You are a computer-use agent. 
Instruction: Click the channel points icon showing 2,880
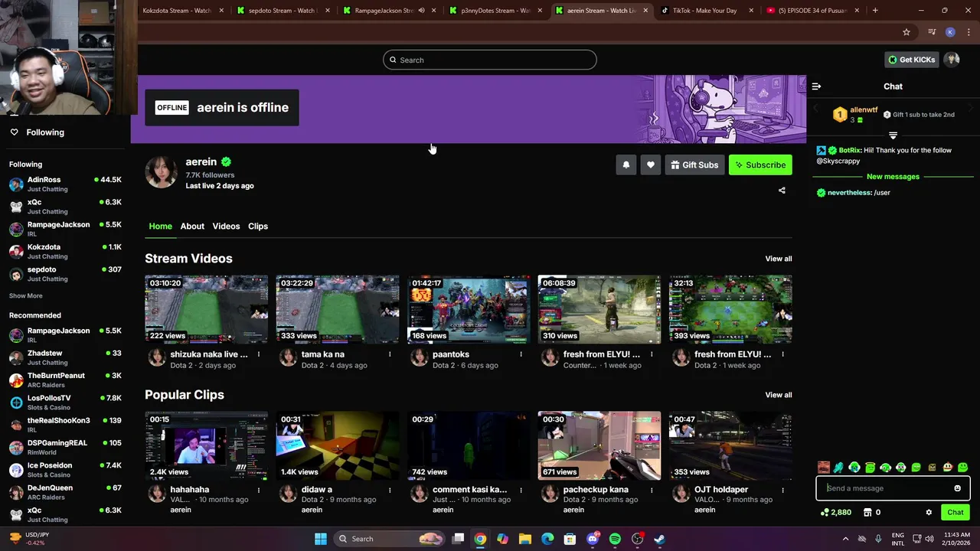pos(825,513)
